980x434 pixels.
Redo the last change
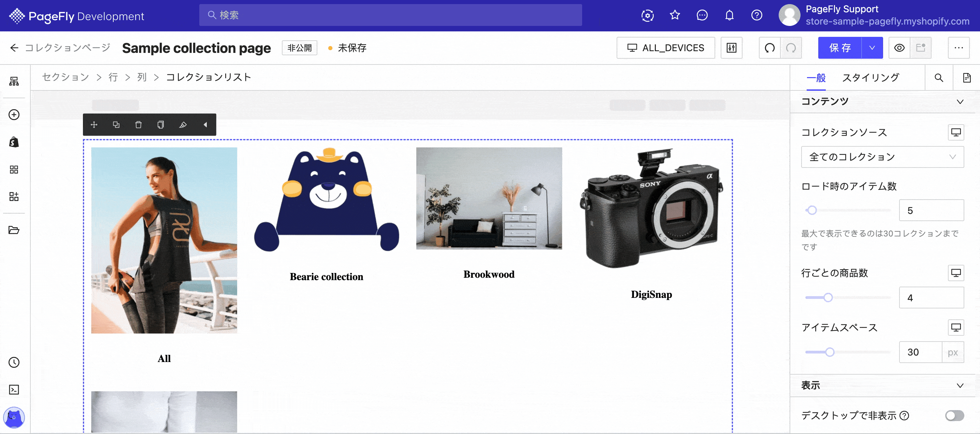(x=791, y=47)
